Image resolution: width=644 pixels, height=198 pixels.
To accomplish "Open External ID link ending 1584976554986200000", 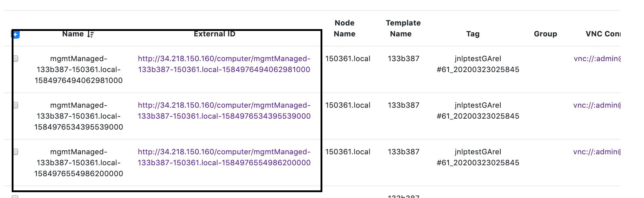I will 224,157.
